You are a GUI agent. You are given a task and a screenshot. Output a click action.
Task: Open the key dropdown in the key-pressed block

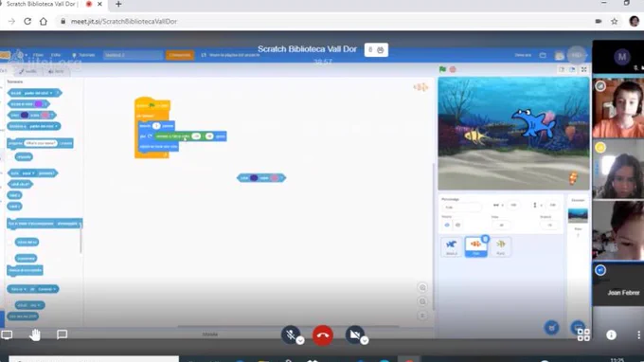[x=33, y=173]
